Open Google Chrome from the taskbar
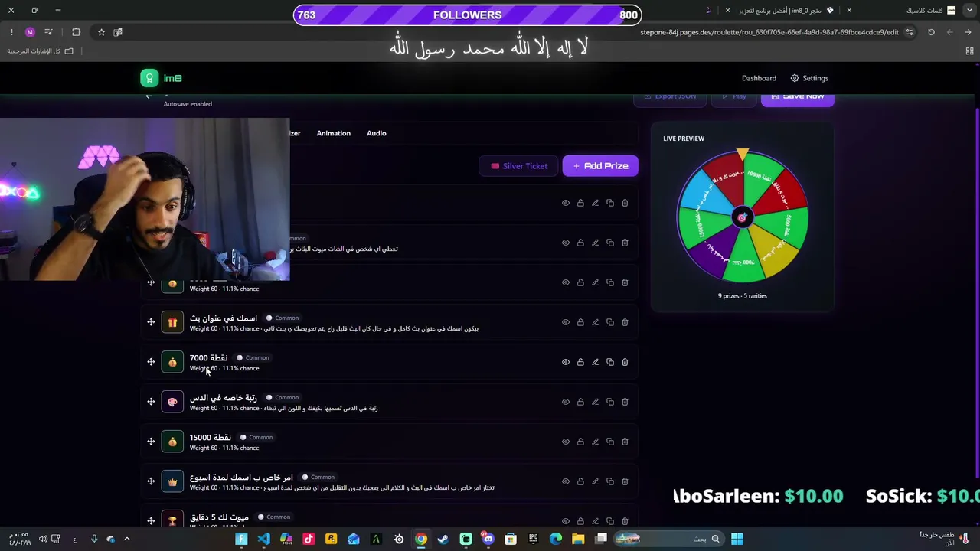The image size is (980, 551). pos(421,540)
